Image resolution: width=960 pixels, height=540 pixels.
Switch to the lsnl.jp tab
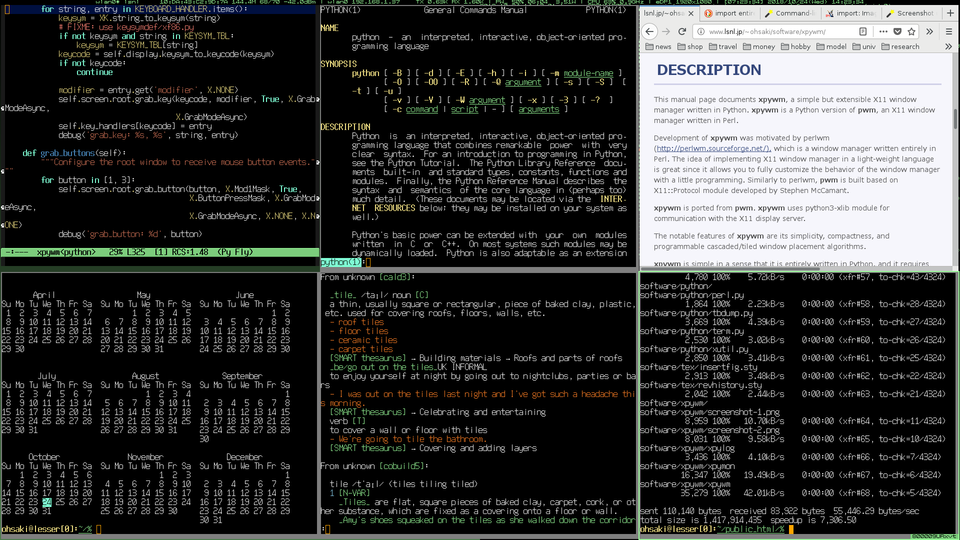pyautogui.click(x=664, y=13)
